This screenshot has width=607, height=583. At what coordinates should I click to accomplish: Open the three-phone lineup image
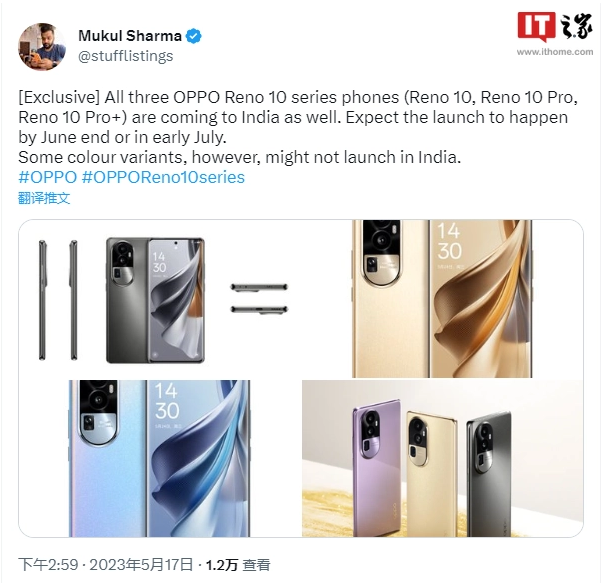(442, 458)
